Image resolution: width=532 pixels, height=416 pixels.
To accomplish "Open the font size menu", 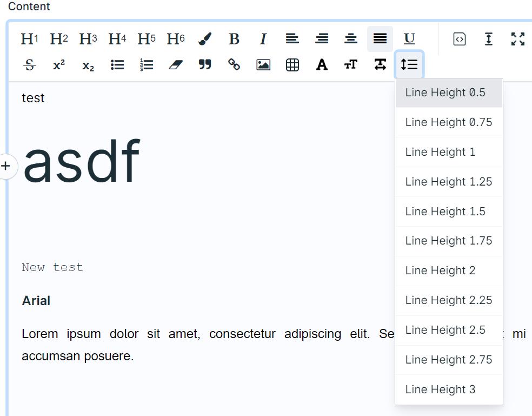I will pos(351,64).
